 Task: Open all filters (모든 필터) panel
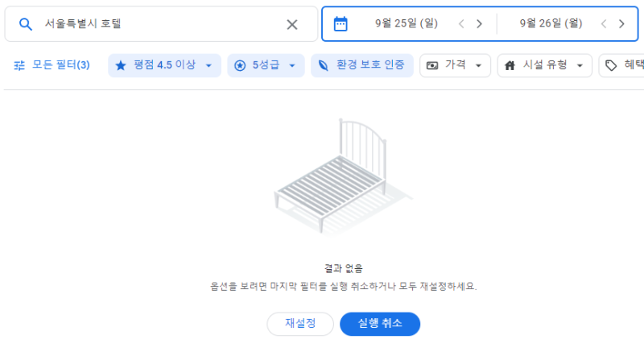(x=52, y=65)
